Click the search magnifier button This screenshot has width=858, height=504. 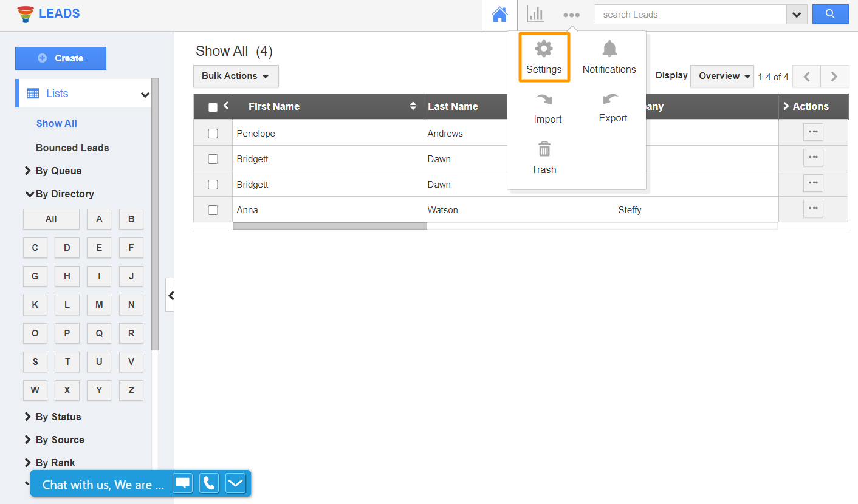[830, 14]
